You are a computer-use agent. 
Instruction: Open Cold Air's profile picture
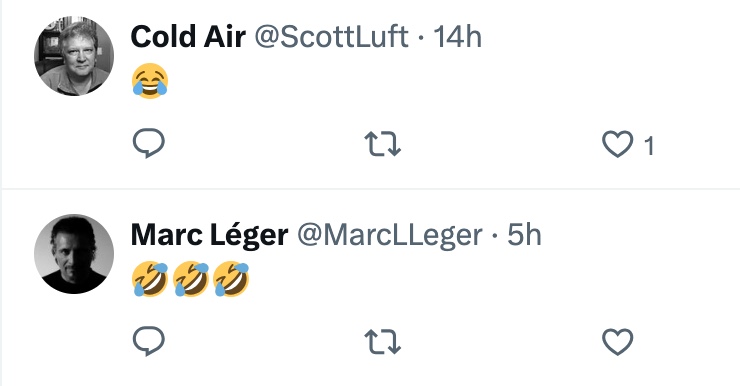coord(74,56)
